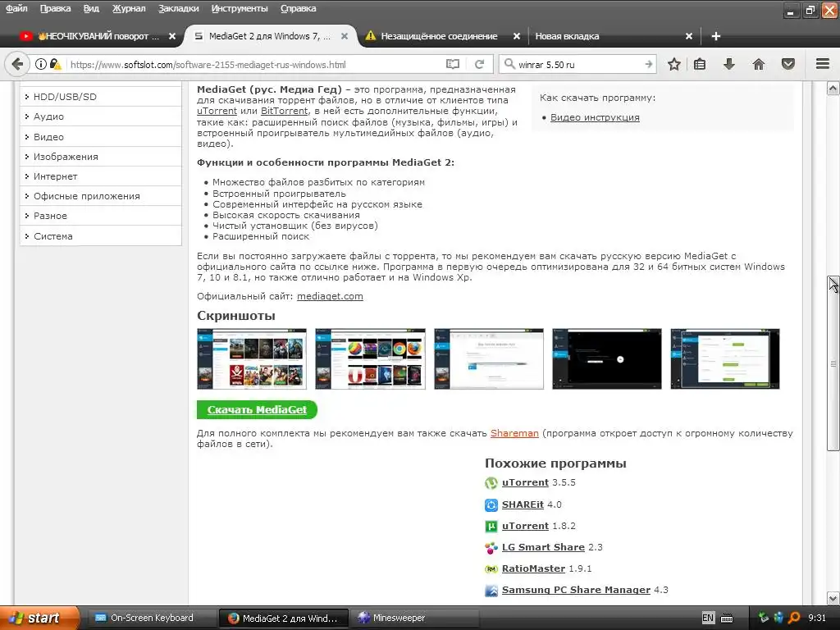Viewport: 840px width, 630px height.
Task: Switch to the Новая вкладка tab
Action: [x=568, y=36]
